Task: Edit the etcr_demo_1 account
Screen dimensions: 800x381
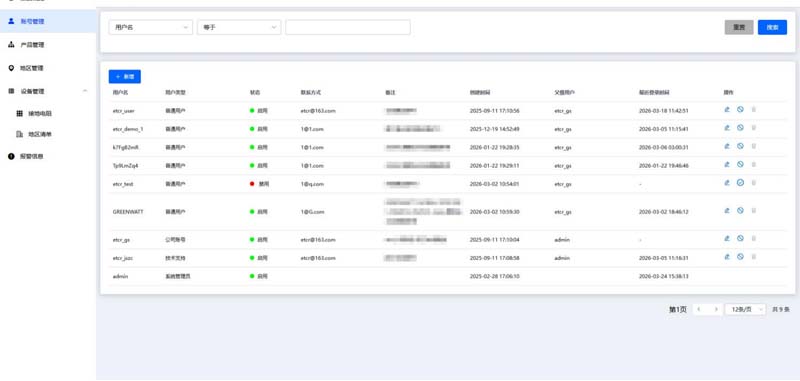Action: coord(727,128)
